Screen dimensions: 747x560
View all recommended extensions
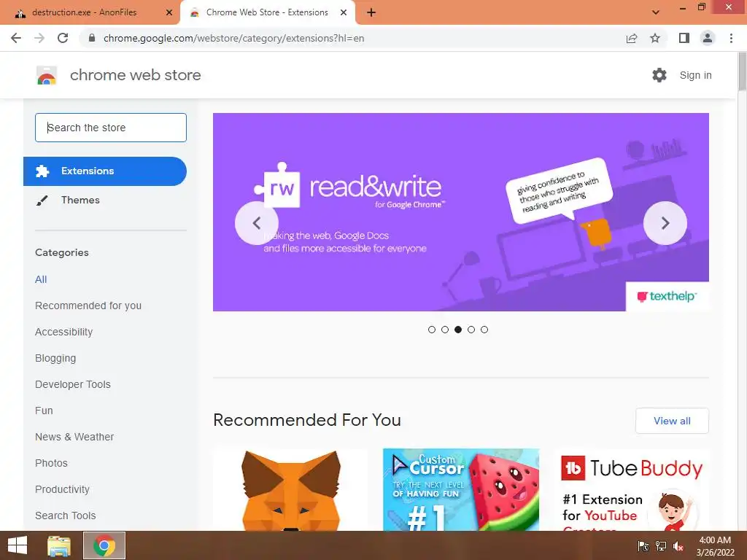(x=672, y=421)
